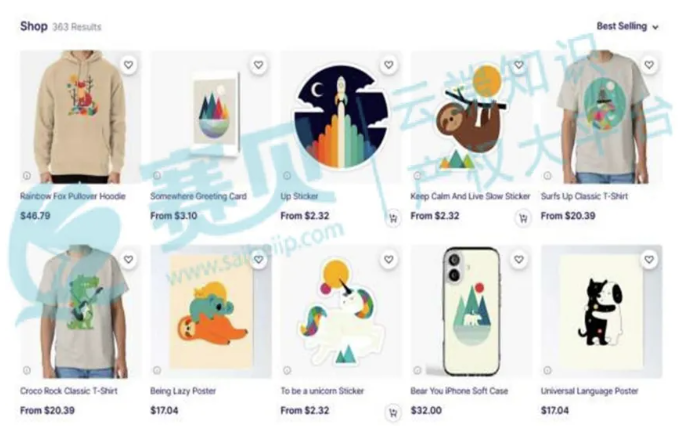The width and height of the screenshot is (678, 426).
Task: Expand sort options via chevron arrow
Action: point(655,27)
